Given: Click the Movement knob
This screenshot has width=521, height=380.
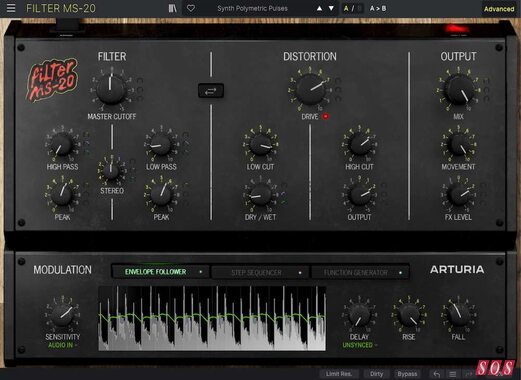Looking at the screenshot, I should (x=458, y=144).
